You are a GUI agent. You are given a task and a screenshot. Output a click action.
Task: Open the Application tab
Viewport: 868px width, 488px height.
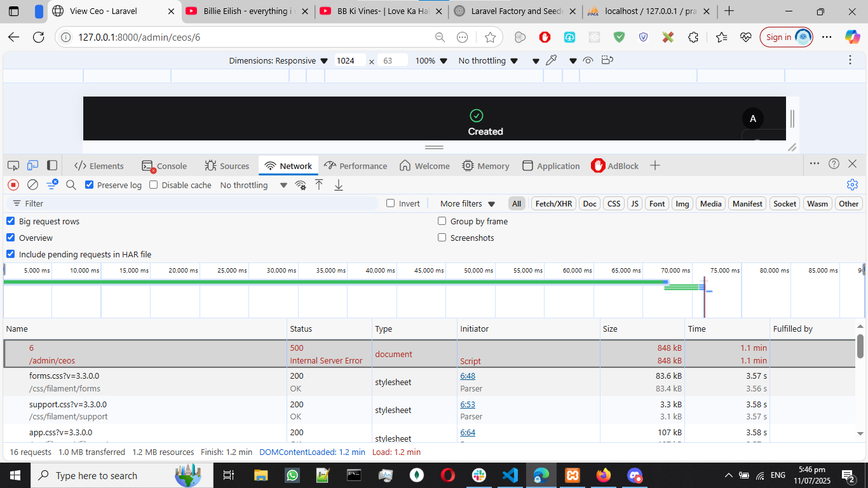coord(551,166)
